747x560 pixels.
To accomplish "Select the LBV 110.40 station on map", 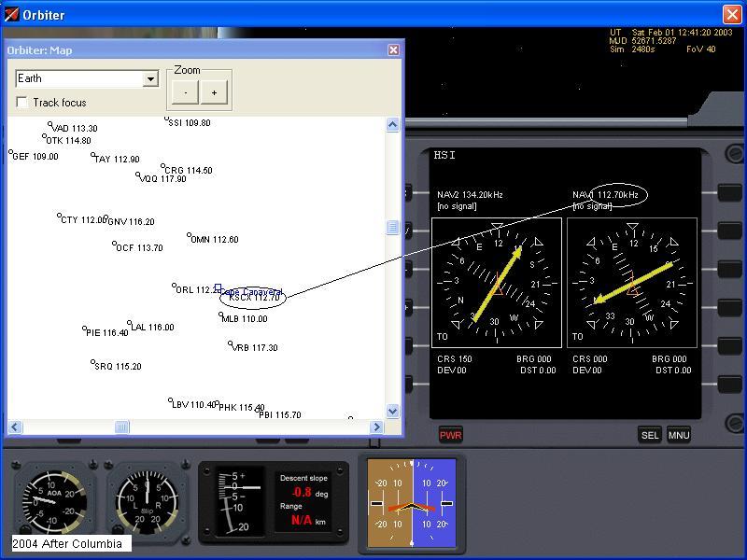I will [x=192, y=404].
